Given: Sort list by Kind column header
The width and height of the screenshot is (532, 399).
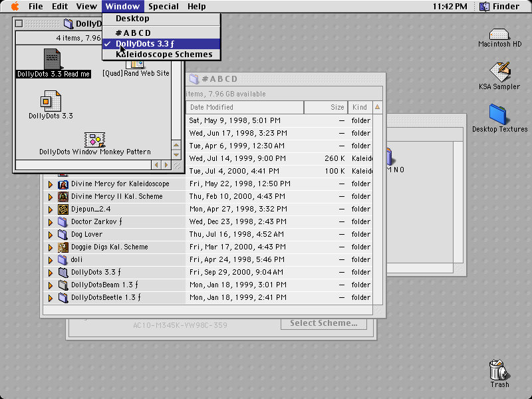Looking at the screenshot, I should tap(360, 107).
